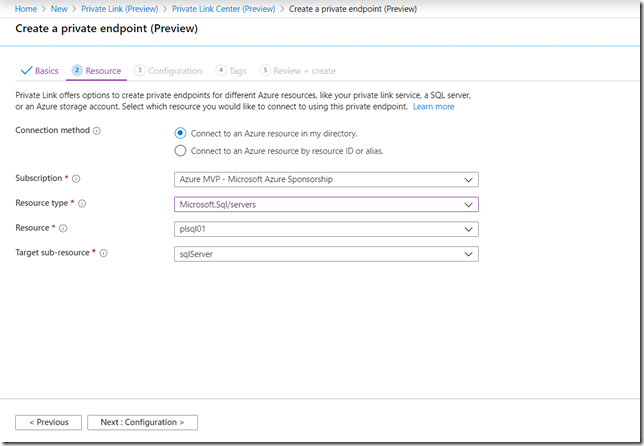Image resolution: width=644 pixels, height=446 pixels.
Task: Open the Resource dropdown showing plsql01
Action: (326, 229)
